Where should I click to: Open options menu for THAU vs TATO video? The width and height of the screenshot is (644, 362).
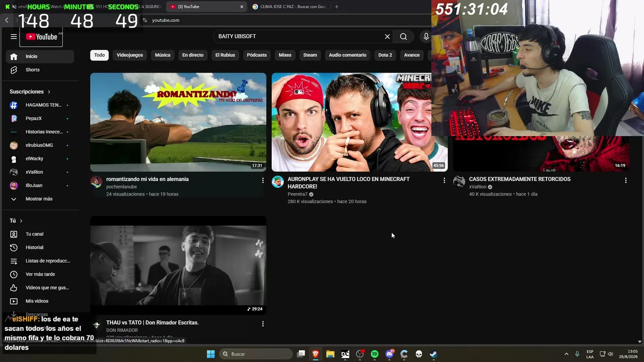coord(263,324)
